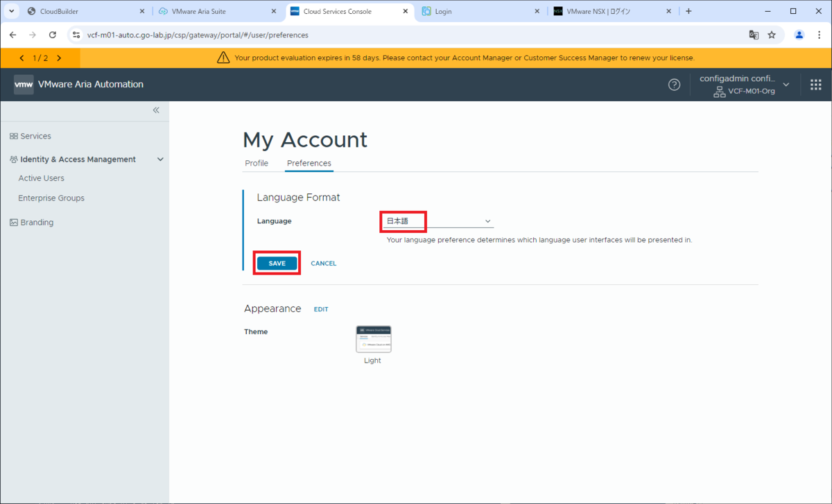Click the CANCEL button
Viewport: 832px width, 504px height.
(x=324, y=263)
